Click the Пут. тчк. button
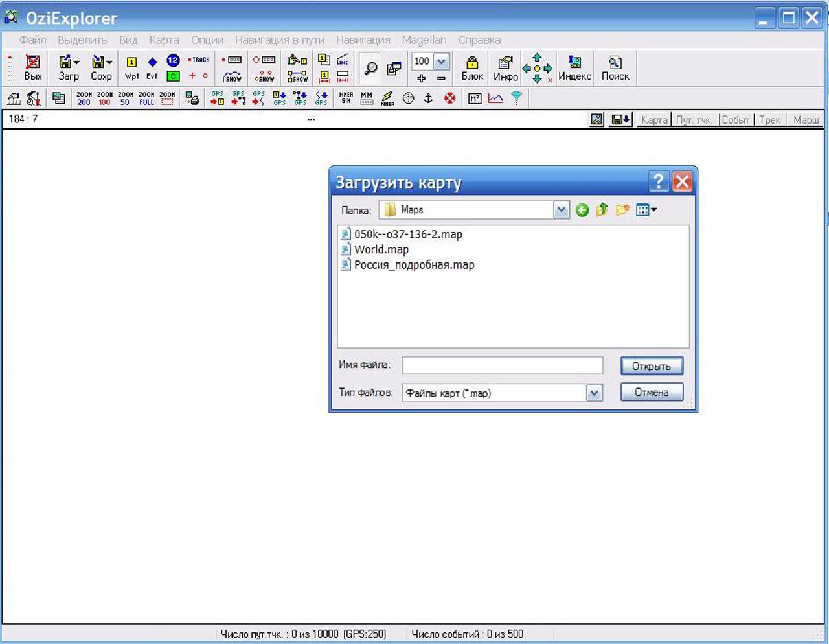Viewport: 829px width, 644px height. (694, 120)
